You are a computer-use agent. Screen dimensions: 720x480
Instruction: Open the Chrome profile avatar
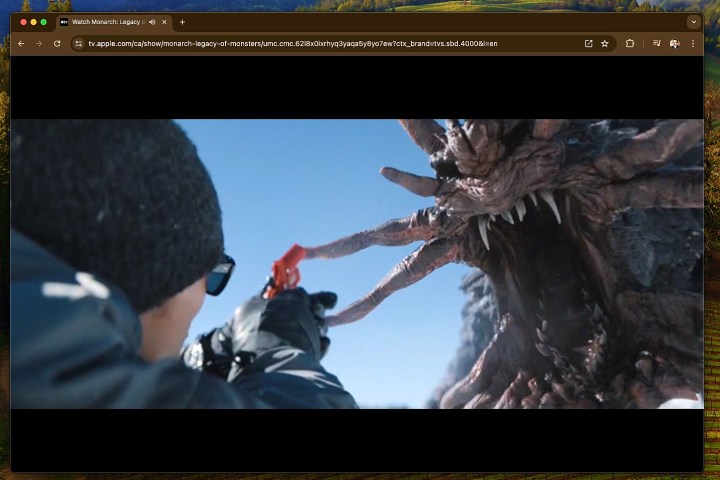pos(675,44)
